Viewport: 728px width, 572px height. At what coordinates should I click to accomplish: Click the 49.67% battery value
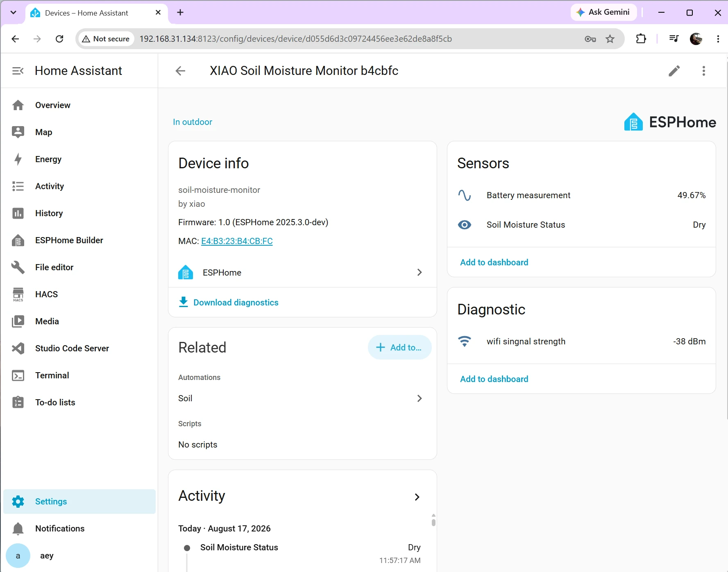coord(692,195)
